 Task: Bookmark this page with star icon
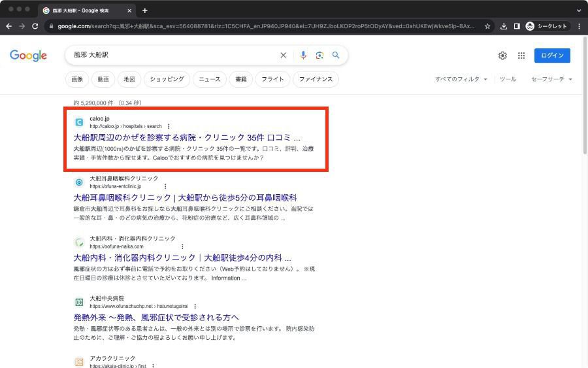tap(487, 26)
